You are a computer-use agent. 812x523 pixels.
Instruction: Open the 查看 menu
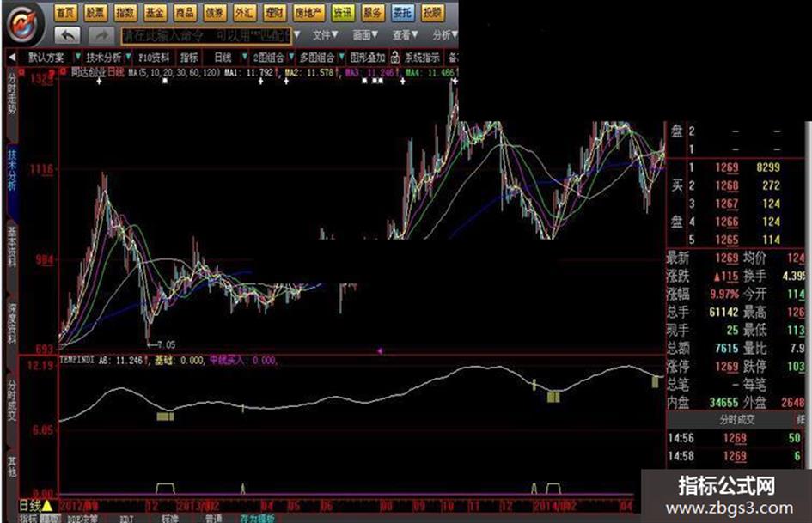(x=405, y=34)
